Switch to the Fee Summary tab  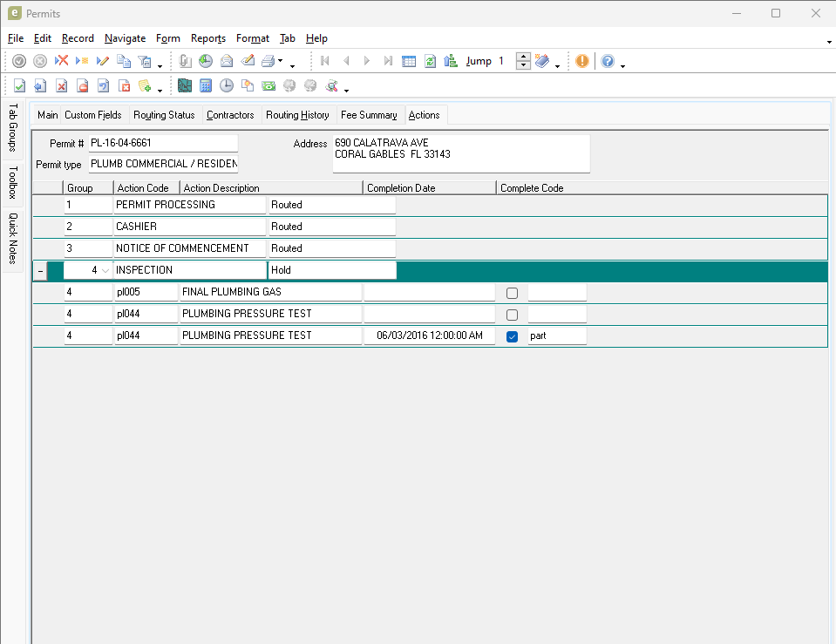(369, 115)
